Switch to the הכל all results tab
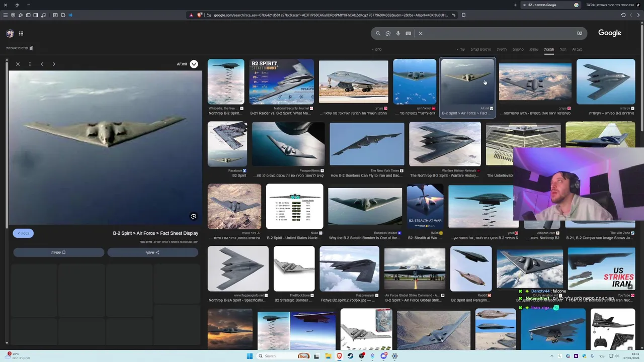Image resolution: width=644 pixels, height=362 pixels. coord(563,49)
